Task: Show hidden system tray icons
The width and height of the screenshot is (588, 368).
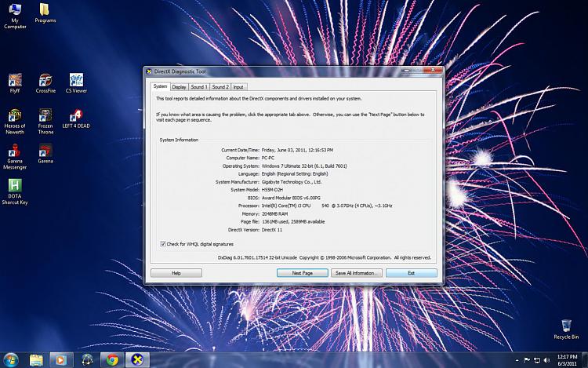Action: click(x=517, y=360)
